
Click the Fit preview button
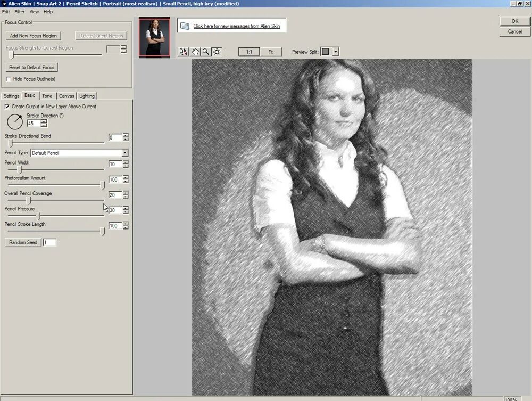271,52
